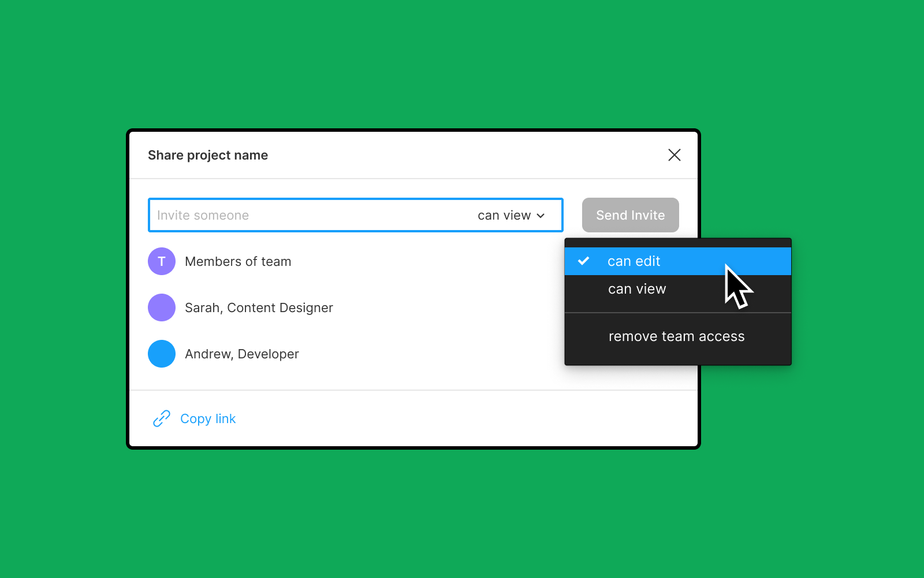Click the chevron on the can view selector
Screen dimensions: 924x578
(541, 215)
